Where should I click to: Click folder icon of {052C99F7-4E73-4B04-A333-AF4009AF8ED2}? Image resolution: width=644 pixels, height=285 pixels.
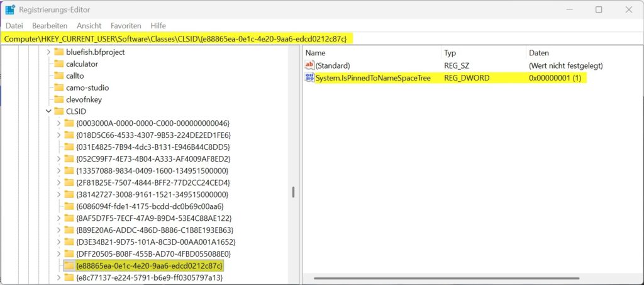[69, 159]
